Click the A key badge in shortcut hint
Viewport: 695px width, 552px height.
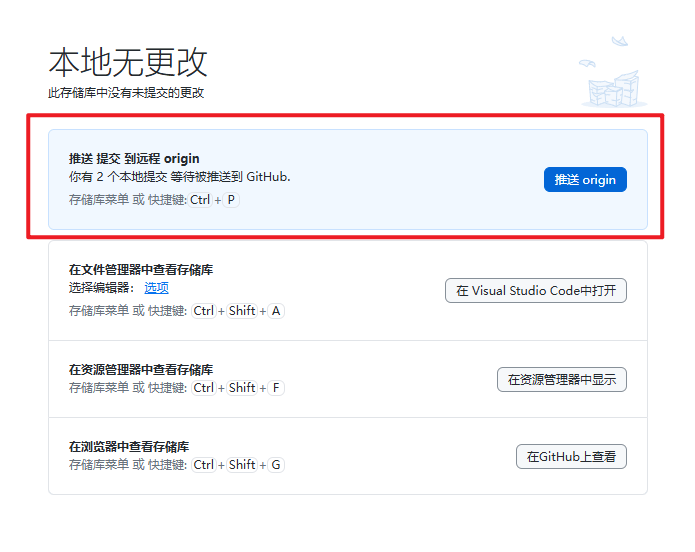pyautogui.click(x=276, y=311)
